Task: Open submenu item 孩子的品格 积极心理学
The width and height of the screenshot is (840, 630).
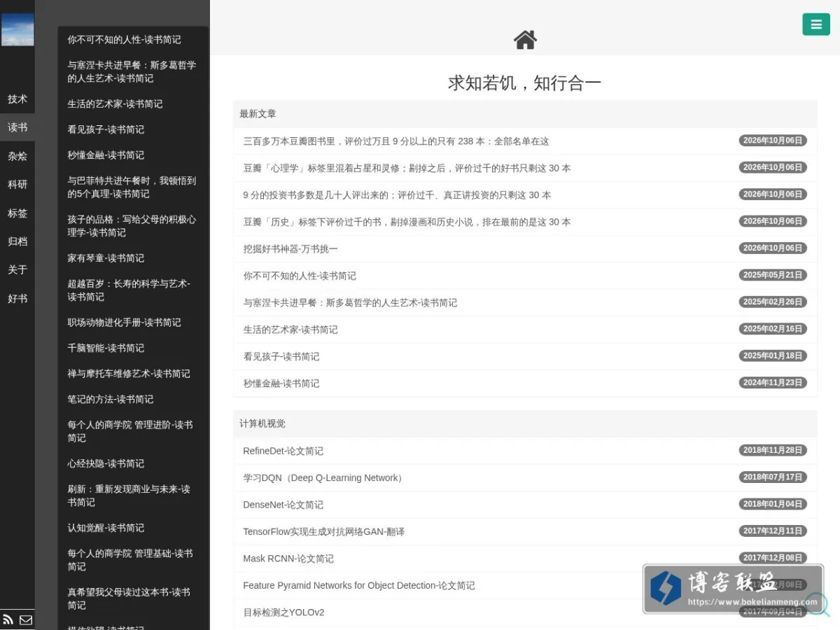Action: pyautogui.click(x=133, y=225)
